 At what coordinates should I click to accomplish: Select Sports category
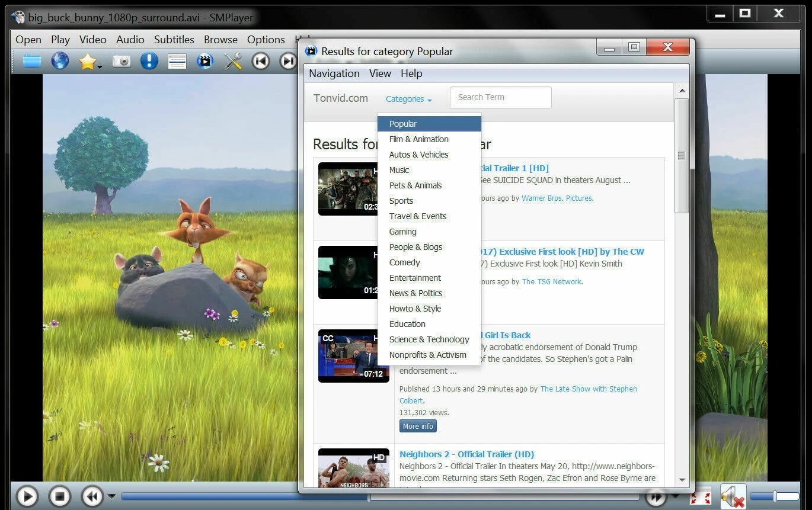pos(429,201)
